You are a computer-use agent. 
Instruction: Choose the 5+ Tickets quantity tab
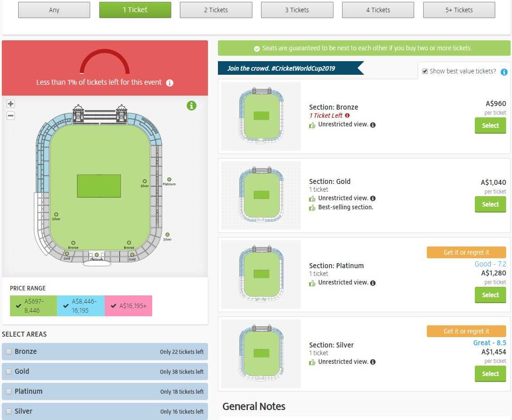pos(459,10)
